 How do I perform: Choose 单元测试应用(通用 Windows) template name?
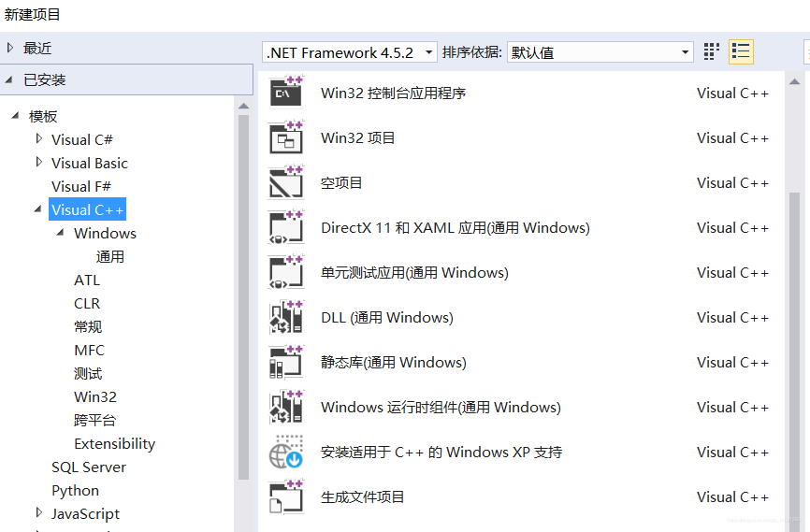(414, 273)
